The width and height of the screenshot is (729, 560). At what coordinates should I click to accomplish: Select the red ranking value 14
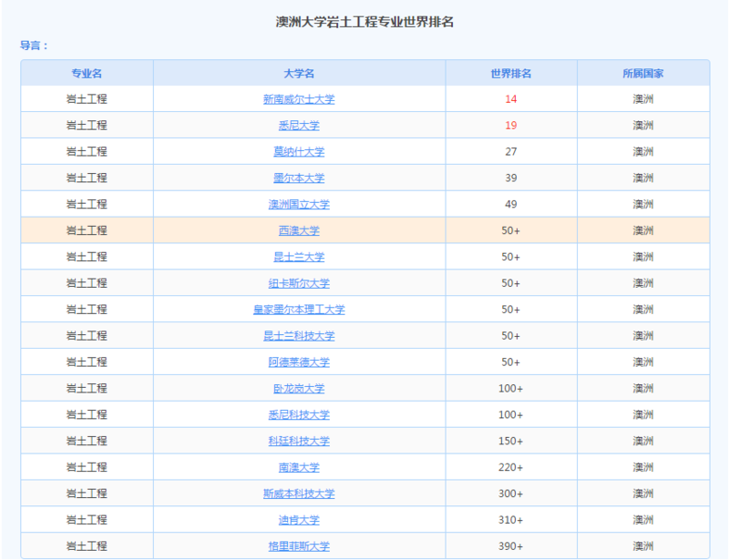[511, 99]
